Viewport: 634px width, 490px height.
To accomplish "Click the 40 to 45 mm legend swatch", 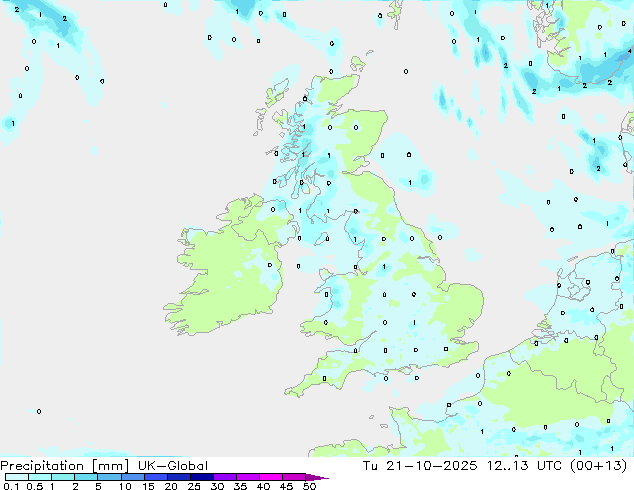I will 271,477.
